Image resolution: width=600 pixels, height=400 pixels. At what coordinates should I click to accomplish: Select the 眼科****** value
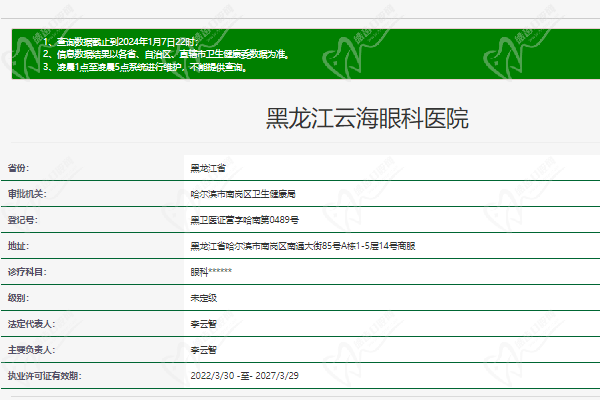pyautogui.click(x=211, y=272)
